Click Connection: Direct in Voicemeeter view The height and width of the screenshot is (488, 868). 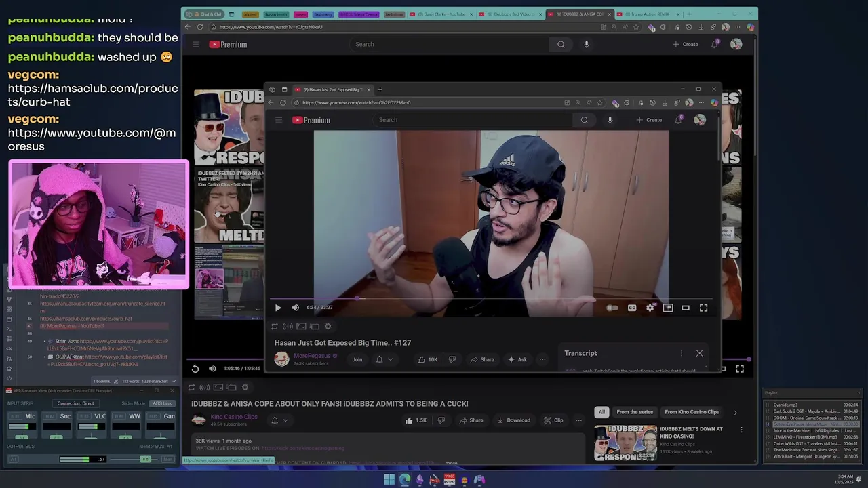coord(75,403)
